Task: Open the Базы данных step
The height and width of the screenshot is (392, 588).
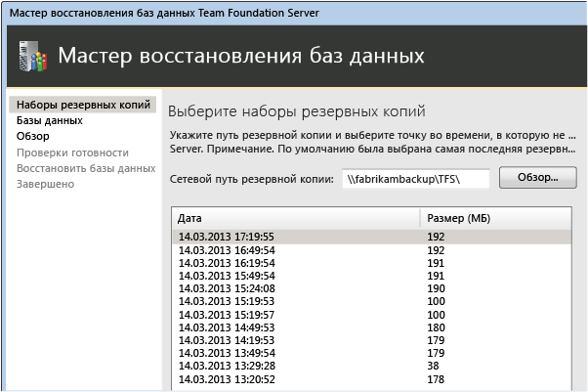Action: coord(50,120)
